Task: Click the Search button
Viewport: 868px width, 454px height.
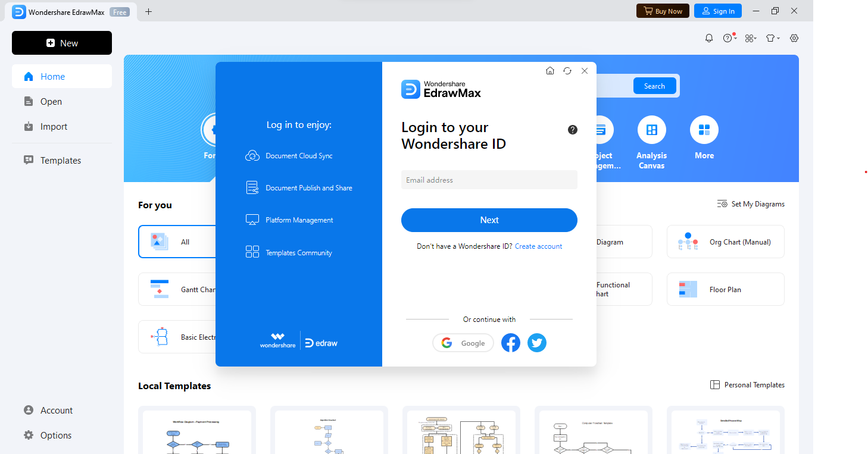Action: coord(654,86)
